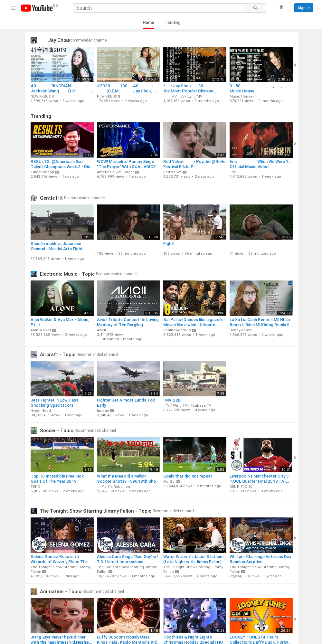Open Eric When We Were Young title
This screenshot has width=322, height=644.
tap(260, 164)
